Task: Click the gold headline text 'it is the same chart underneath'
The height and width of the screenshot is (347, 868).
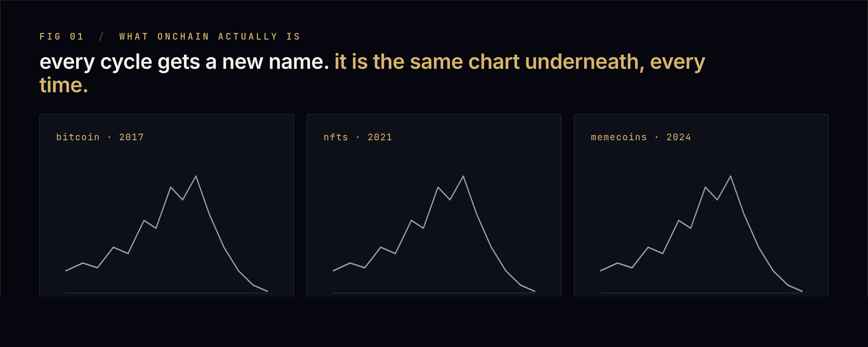Action: pyautogui.click(x=489, y=62)
